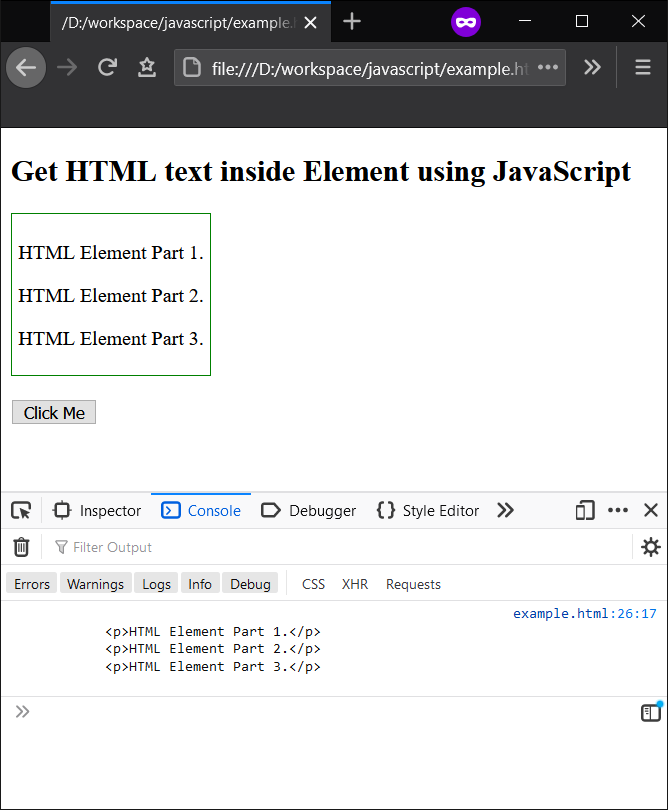This screenshot has width=668, height=810.
Task: Toggle Responsive Design Mode in DevTools
Action: coord(584,510)
